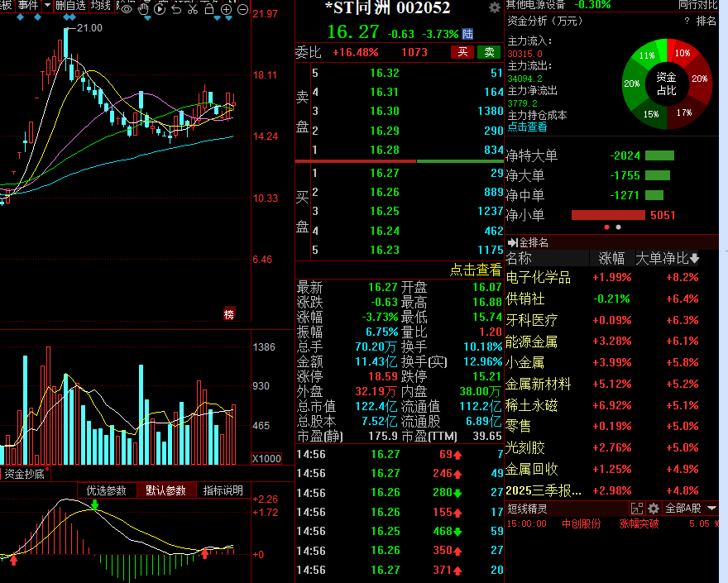Click the 涨停 price value 18.59
This screenshot has height=583, width=728.
(x=383, y=376)
